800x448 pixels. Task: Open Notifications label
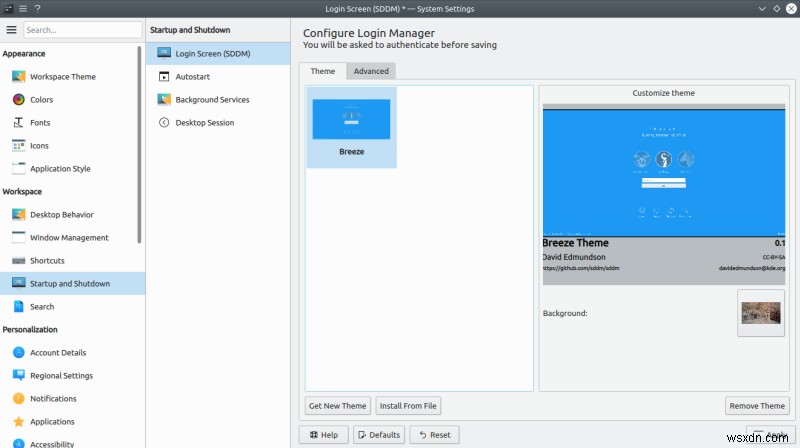(53, 399)
